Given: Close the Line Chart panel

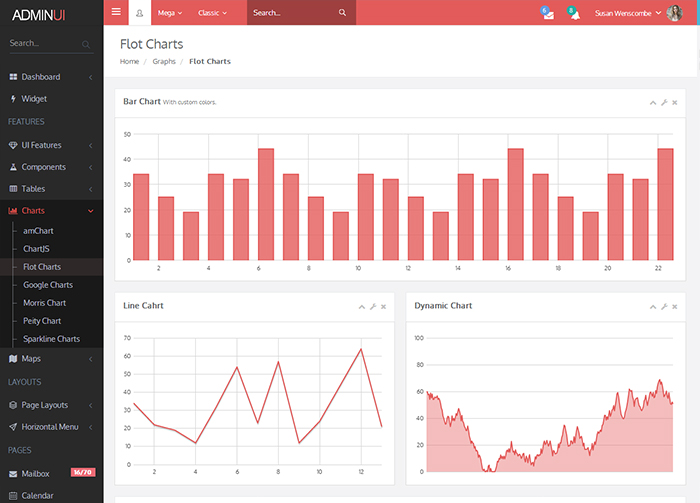Looking at the screenshot, I should pos(383,307).
